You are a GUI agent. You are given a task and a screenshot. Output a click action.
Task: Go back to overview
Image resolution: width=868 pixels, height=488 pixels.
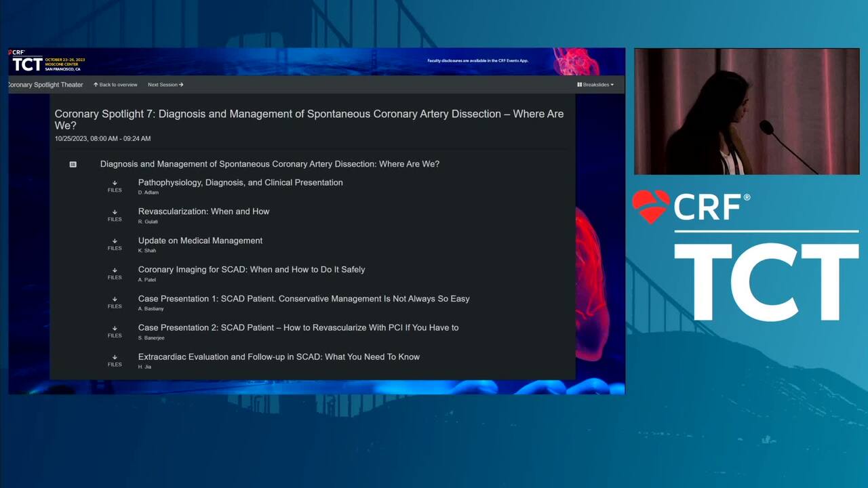pyautogui.click(x=115, y=85)
